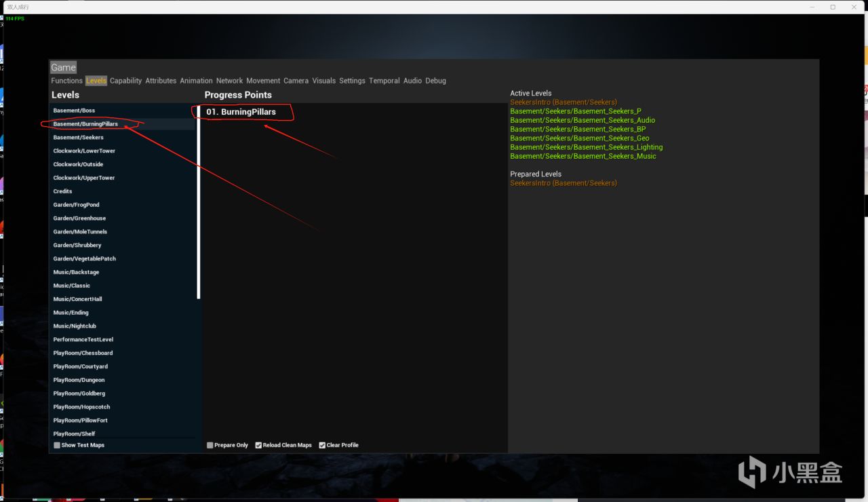Open the Functions tab

pos(66,81)
